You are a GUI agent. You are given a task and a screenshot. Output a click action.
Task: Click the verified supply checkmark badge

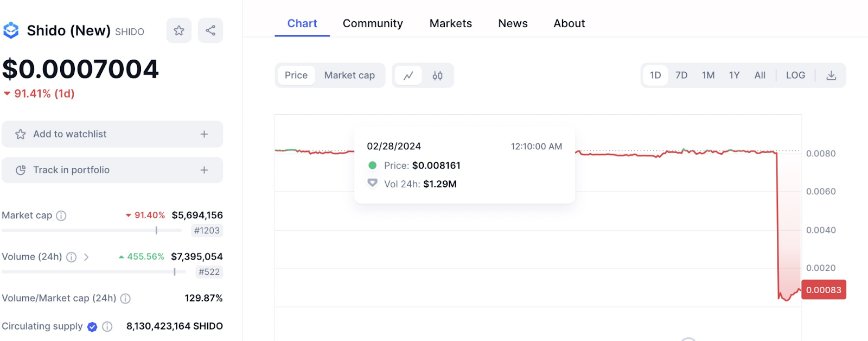click(x=92, y=326)
